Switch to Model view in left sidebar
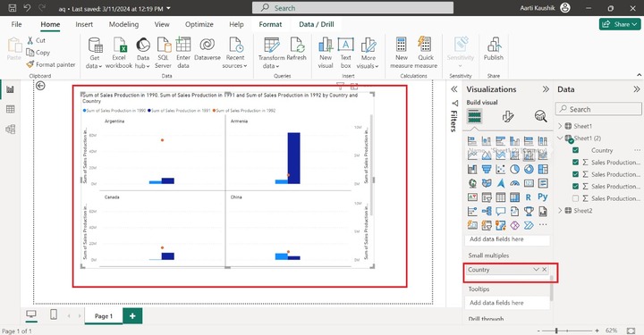644x335 pixels. click(10, 130)
